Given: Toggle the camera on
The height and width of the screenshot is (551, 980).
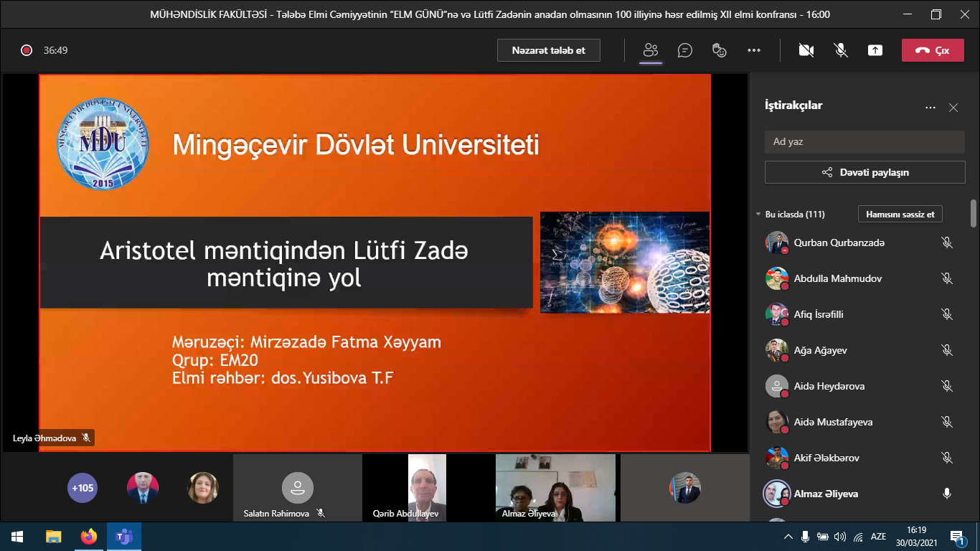Looking at the screenshot, I should (x=806, y=50).
